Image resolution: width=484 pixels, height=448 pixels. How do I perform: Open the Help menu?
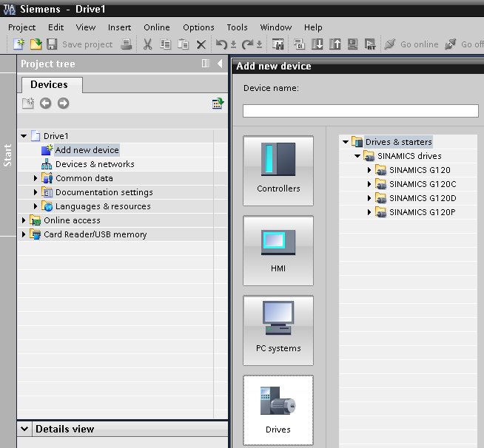(313, 27)
